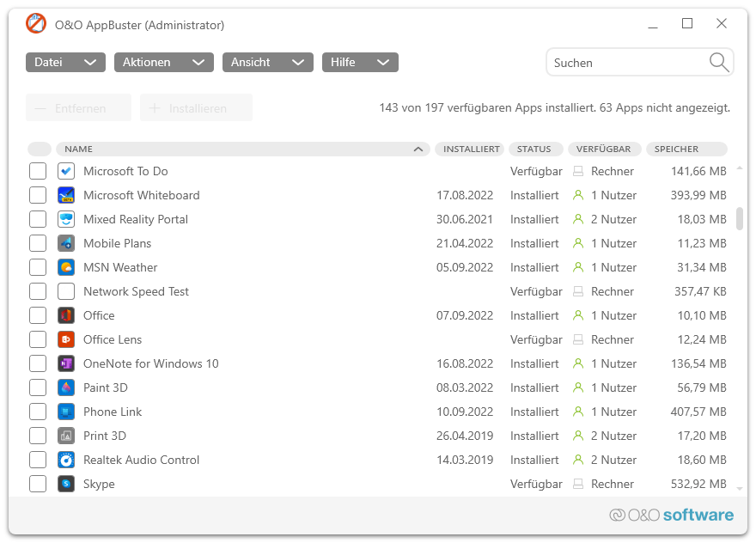This screenshot has height=543, width=756.
Task: Click the Realtek Audio Control icon
Action: click(x=66, y=460)
